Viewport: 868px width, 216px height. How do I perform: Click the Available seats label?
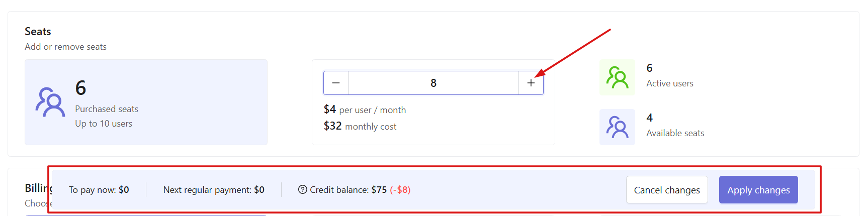click(675, 133)
